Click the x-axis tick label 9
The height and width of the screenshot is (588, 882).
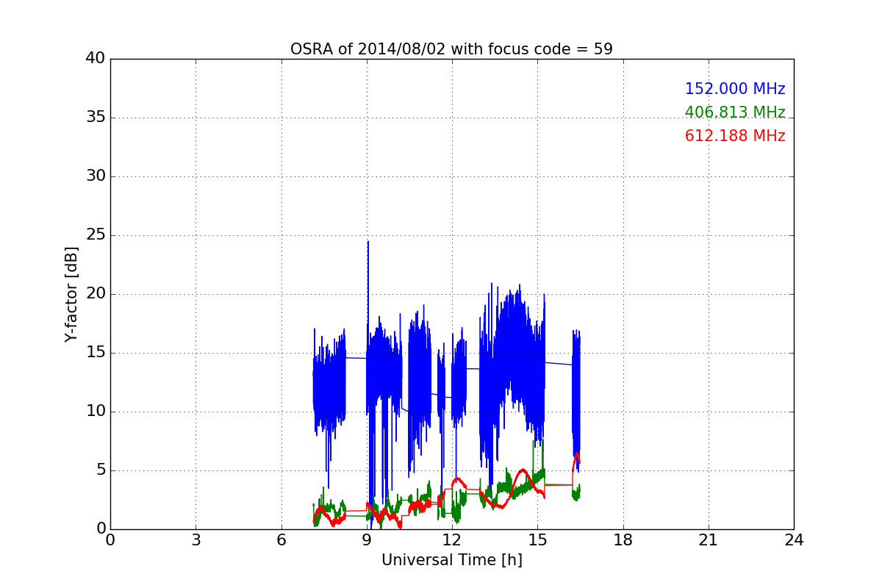click(367, 540)
